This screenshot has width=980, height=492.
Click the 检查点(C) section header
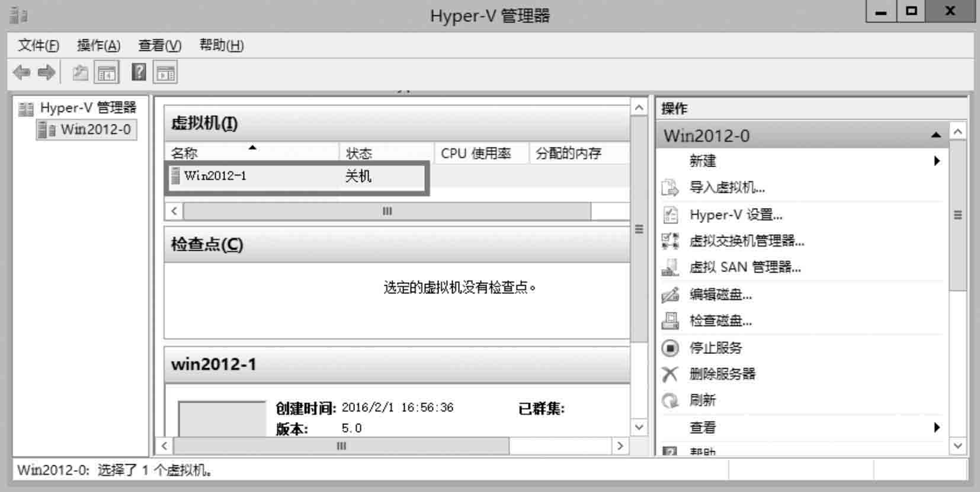[x=397, y=244]
